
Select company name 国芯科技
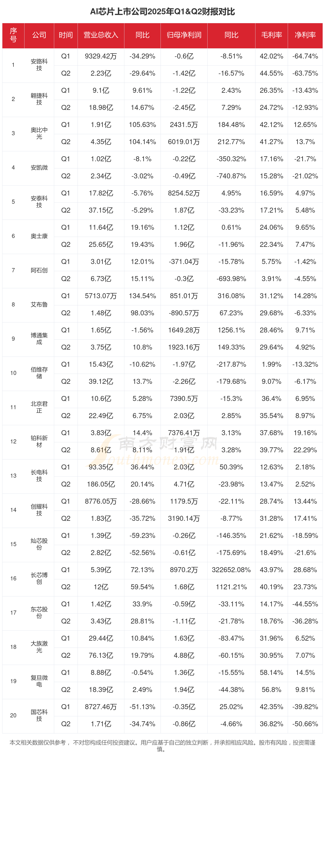tap(39, 715)
